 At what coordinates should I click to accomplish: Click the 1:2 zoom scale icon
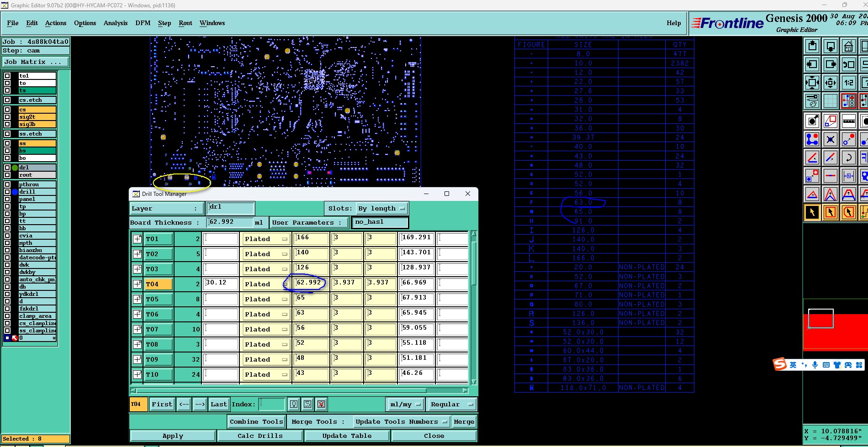(848, 83)
